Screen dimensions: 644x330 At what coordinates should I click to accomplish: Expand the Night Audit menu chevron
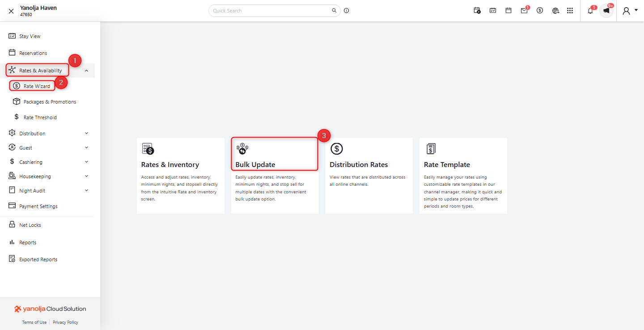tap(86, 190)
